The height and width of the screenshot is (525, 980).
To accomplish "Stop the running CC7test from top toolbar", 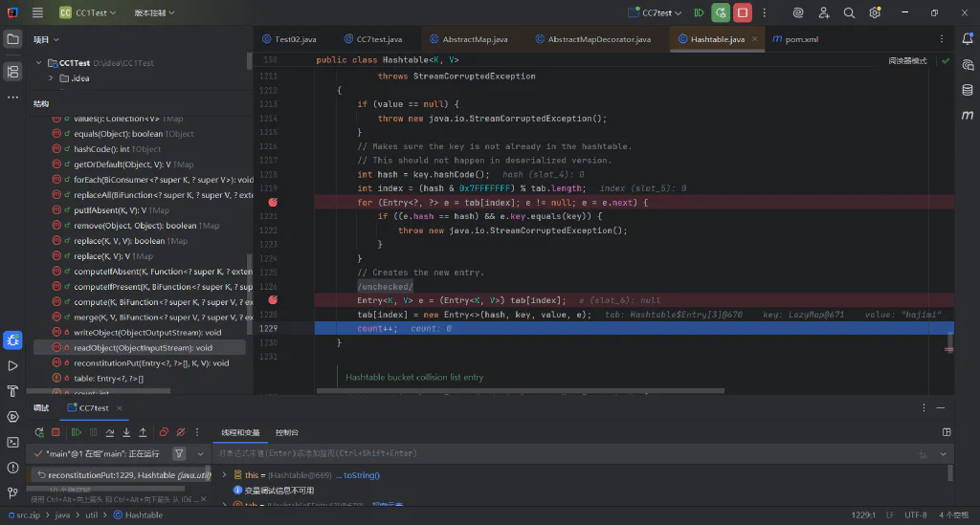I will click(x=743, y=12).
